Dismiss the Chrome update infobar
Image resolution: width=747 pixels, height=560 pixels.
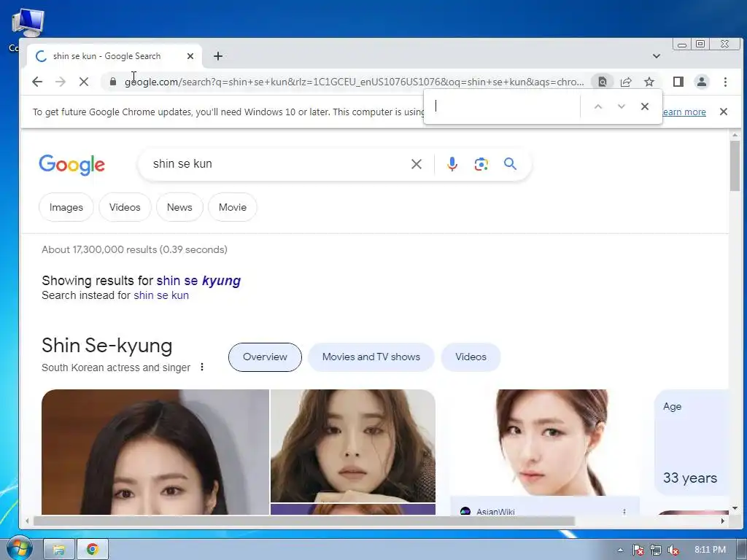[723, 112]
